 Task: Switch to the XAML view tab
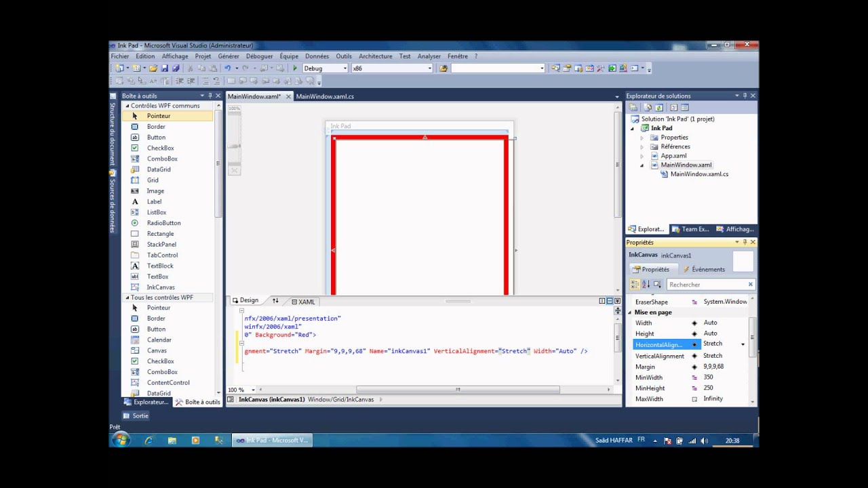[303, 302]
